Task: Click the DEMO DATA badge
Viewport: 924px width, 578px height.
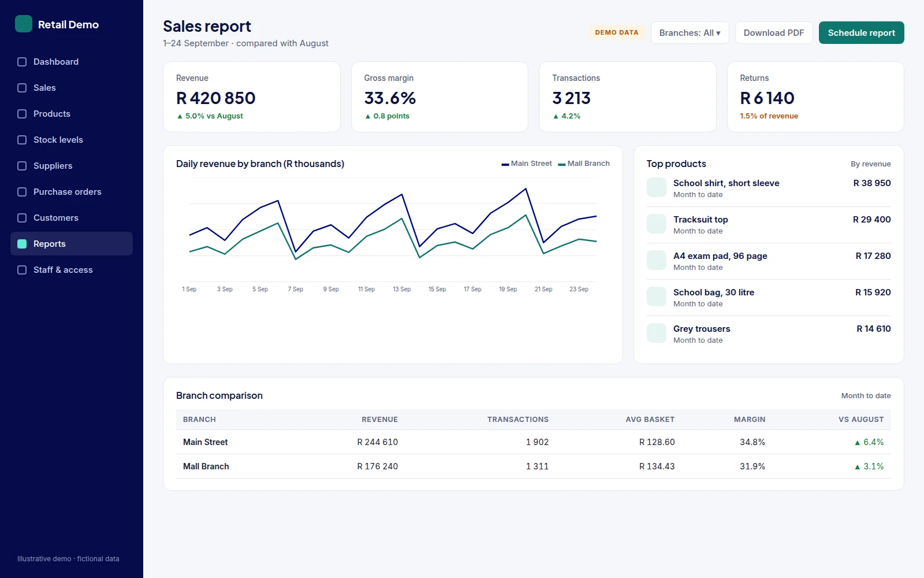Action: pos(617,33)
